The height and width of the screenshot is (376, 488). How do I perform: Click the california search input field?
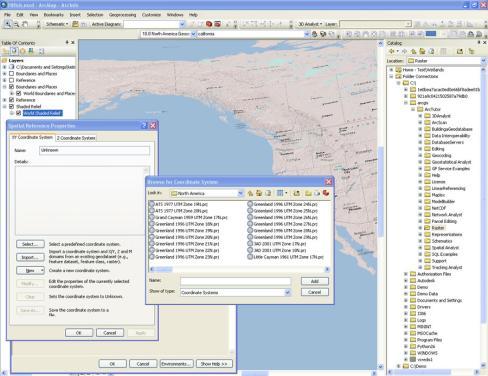tap(251, 34)
